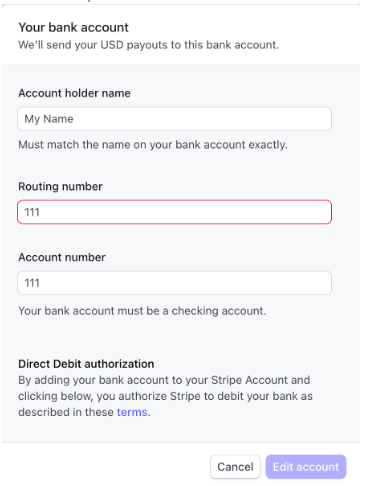Select the Account number input field

tap(174, 283)
